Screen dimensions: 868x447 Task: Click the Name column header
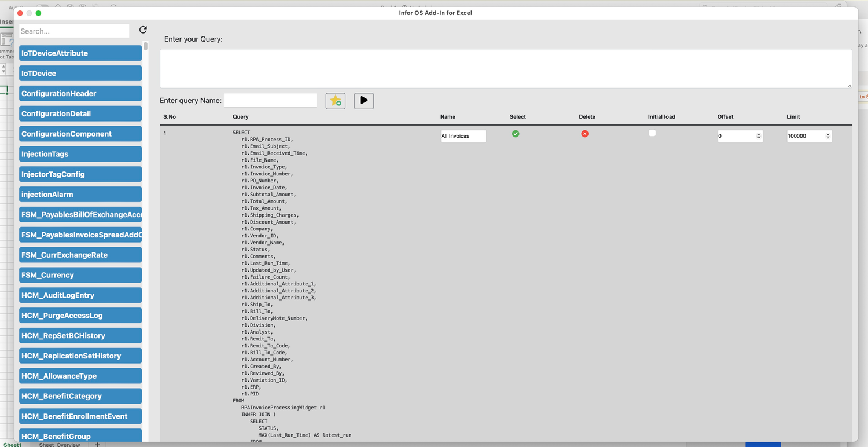tap(448, 117)
